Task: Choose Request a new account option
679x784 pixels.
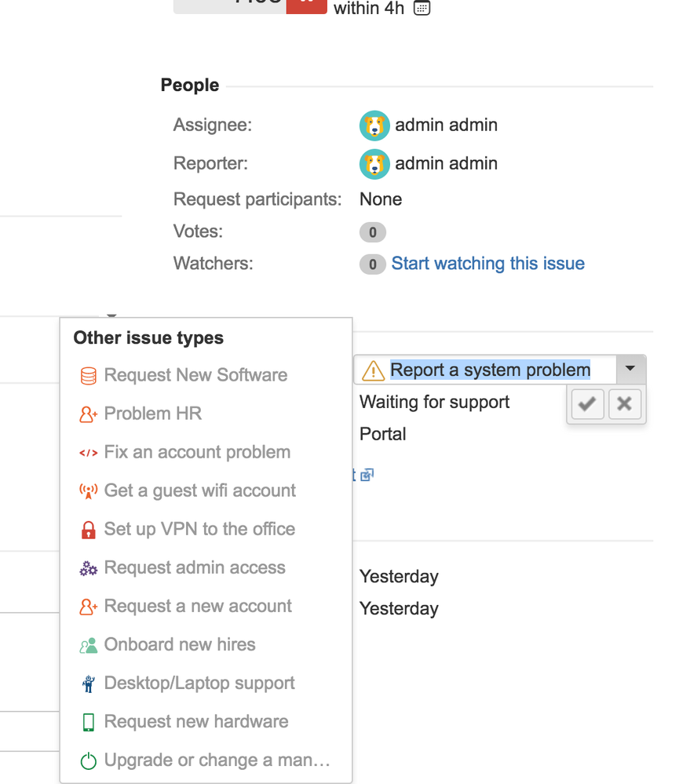Action: (198, 606)
